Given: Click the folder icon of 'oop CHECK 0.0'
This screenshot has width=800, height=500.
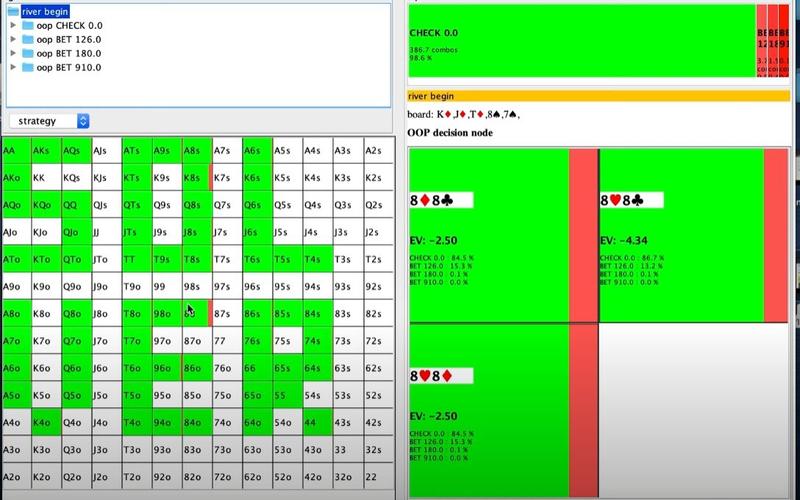Looking at the screenshot, I should pos(28,25).
